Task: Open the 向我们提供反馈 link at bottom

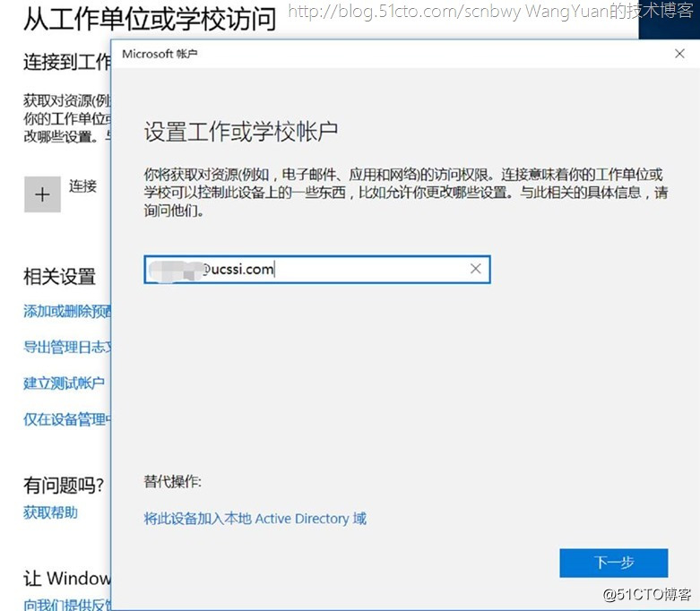Action: click(67, 605)
